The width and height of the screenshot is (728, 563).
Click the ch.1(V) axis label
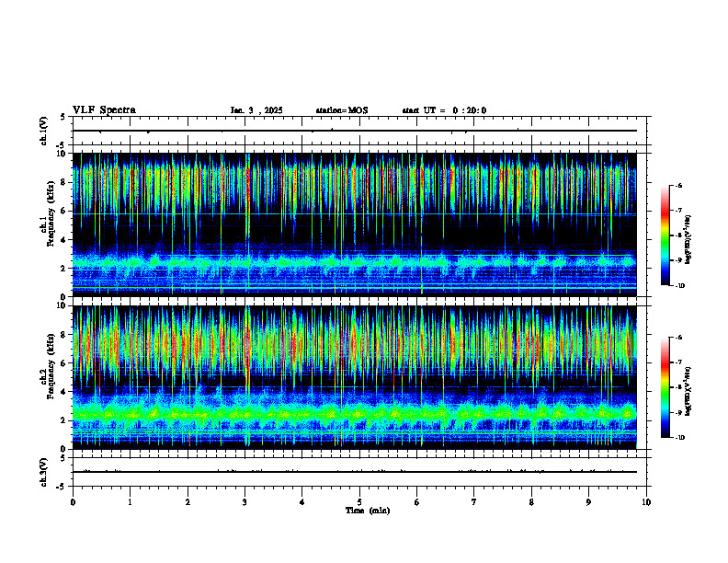tap(44, 131)
